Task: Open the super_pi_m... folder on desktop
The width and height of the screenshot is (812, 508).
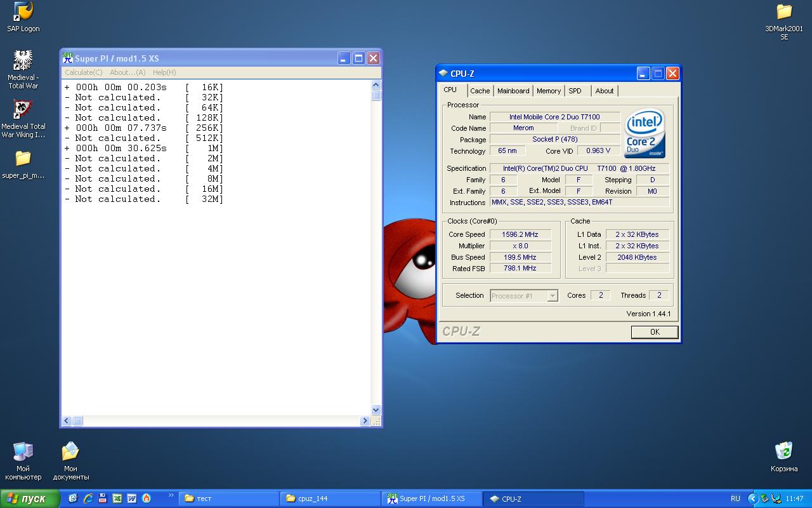Action: [x=23, y=164]
